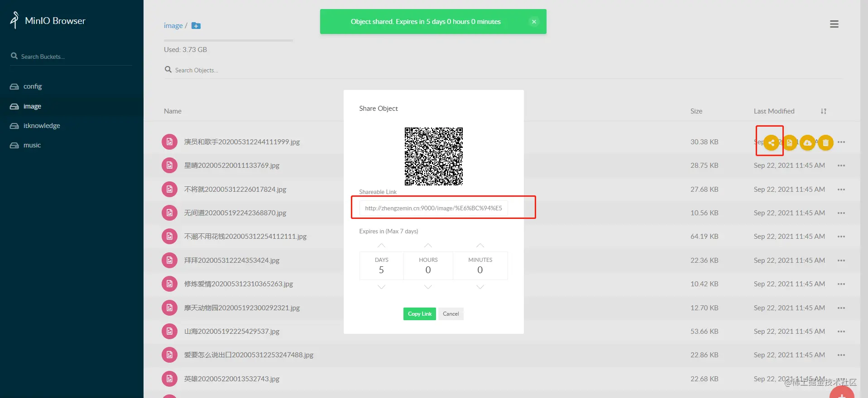Click the share icon on the first file row
This screenshot has width=868, height=398.
(x=771, y=142)
